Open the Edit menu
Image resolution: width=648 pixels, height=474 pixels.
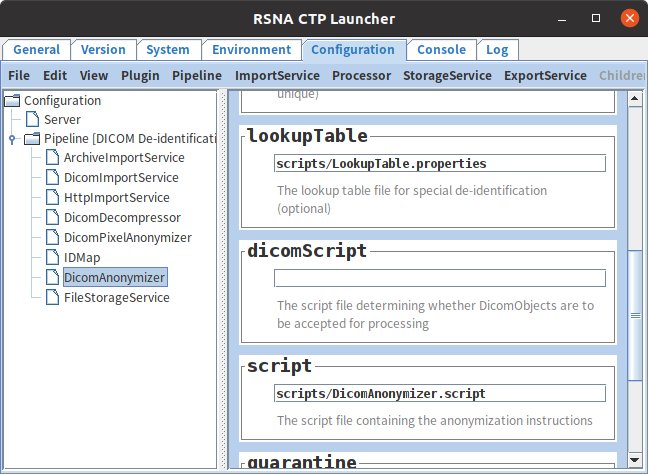pos(55,76)
